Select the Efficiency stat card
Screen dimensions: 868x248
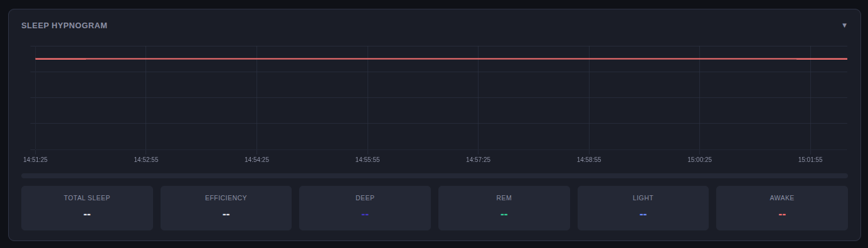[x=226, y=208]
